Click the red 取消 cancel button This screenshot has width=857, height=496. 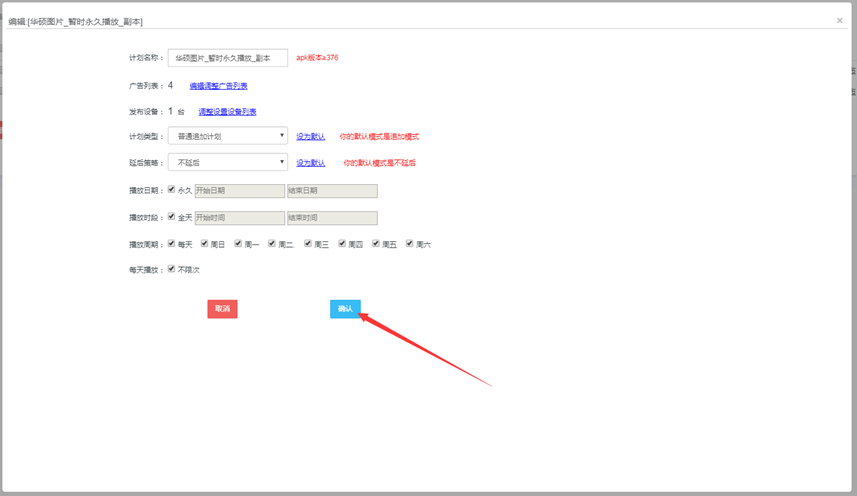pyautogui.click(x=222, y=309)
